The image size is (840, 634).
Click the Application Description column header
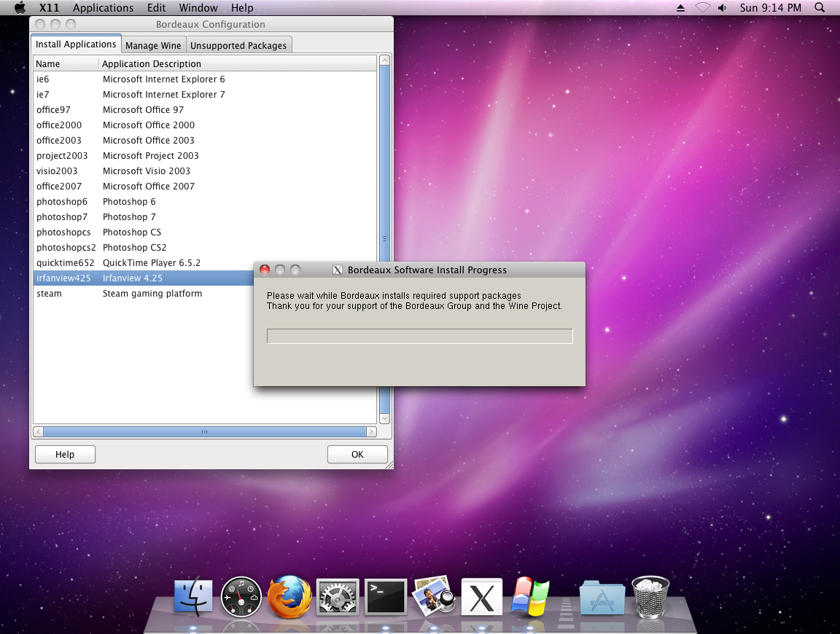tap(238, 63)
